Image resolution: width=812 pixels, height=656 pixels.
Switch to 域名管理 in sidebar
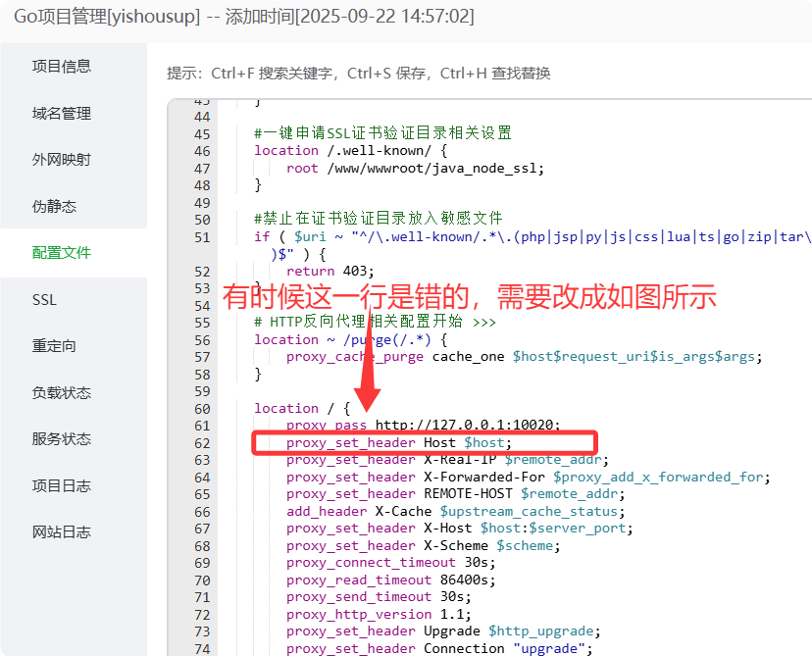coord(62,114)
